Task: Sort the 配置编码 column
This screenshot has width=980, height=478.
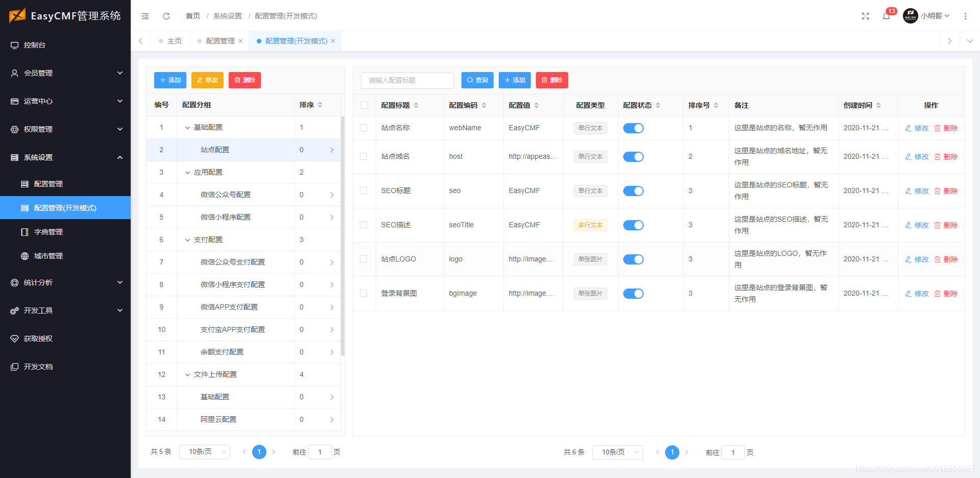Action: tap(484, 105)
